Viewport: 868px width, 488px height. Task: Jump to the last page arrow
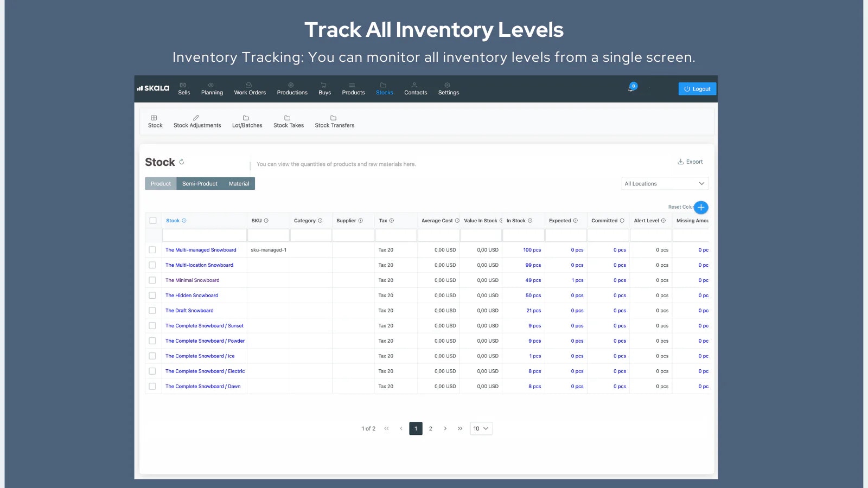pyautogui.click(x=460, y=428)
